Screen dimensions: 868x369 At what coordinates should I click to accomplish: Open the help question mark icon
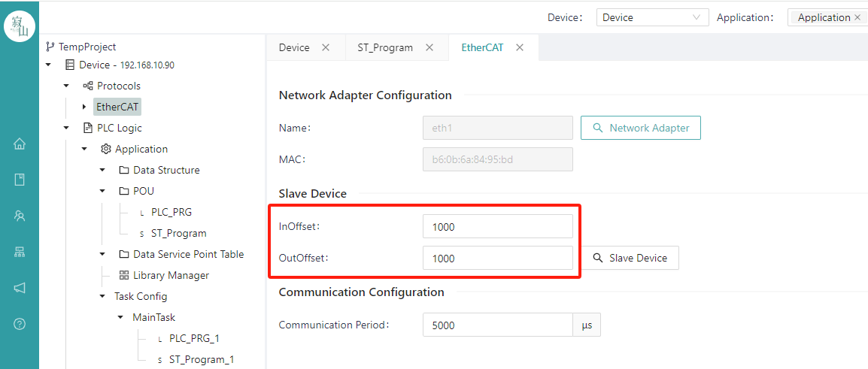[x=20, y=324]
